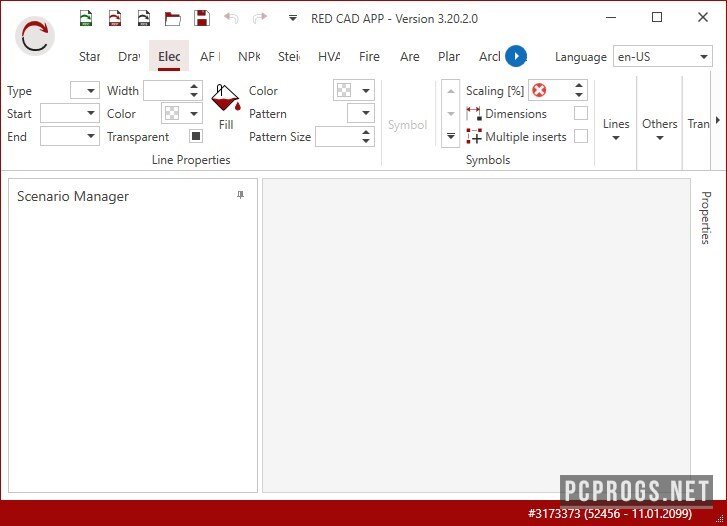Increase Scaling percent with up arrow
The height and width of the screenshot is (526, 727).
point(579,86)
